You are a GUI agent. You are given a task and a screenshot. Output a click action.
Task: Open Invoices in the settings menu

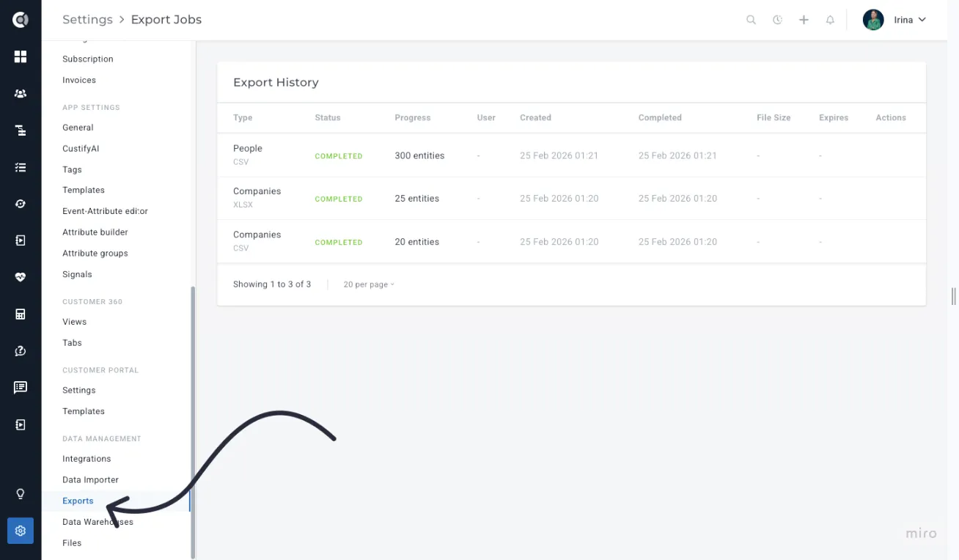tap(79, 80)
